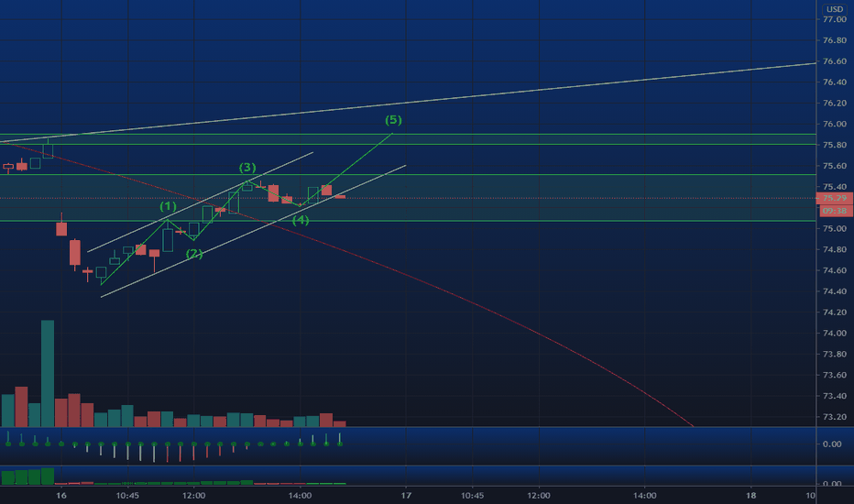The image size is (854, 504).
Task: Click the USD currency label
Action: click(835, 9)
